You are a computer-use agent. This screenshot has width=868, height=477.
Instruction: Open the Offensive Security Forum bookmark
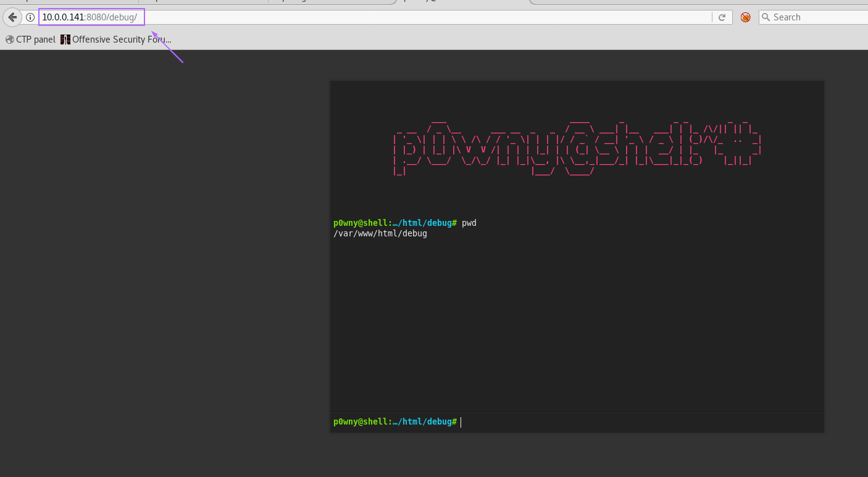coord(116,39)
